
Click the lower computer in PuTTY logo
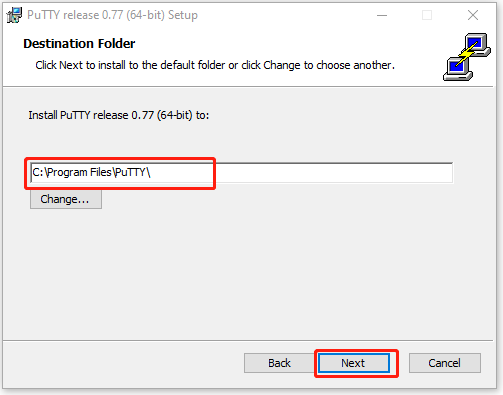tap(457, 69)
